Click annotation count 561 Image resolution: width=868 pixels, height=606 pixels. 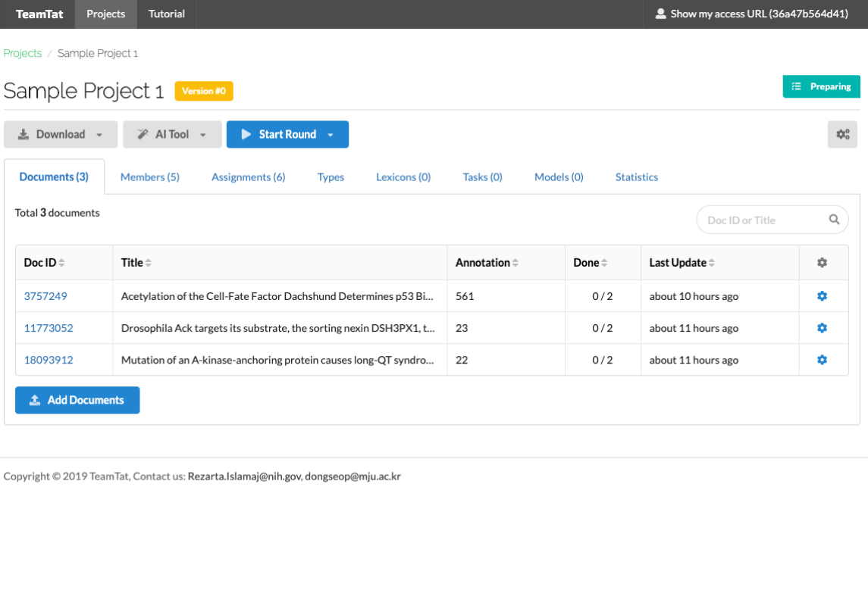pyautogui.click(x=465, y=296)
